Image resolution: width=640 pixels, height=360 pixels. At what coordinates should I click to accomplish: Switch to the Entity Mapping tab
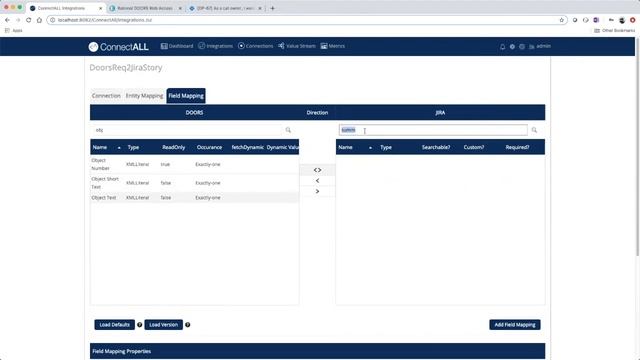(144, 96)
